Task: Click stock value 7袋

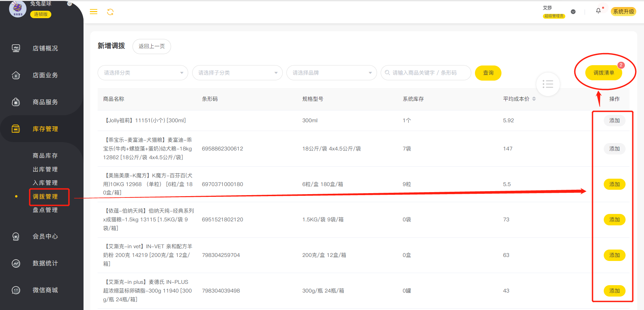Action: (x=407, y=149)
